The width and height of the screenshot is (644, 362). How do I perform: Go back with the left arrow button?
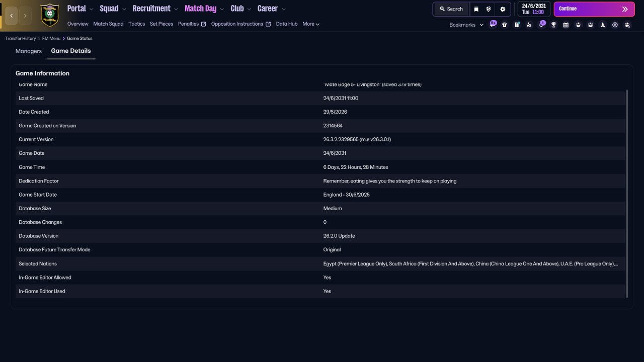click(x=12, y=16)
